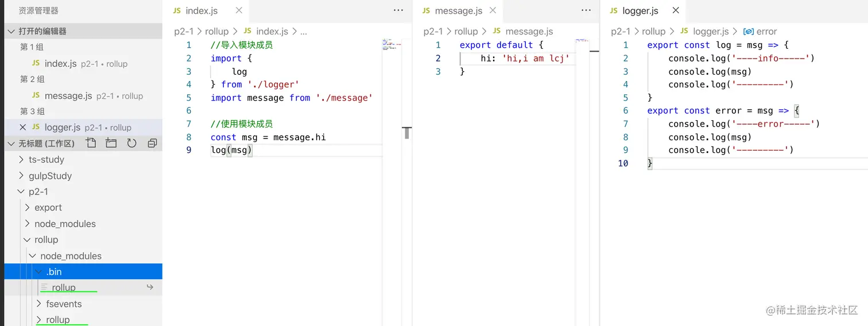
Task: Click the 'const msg = message.hi' line
Action: point(268,137)
